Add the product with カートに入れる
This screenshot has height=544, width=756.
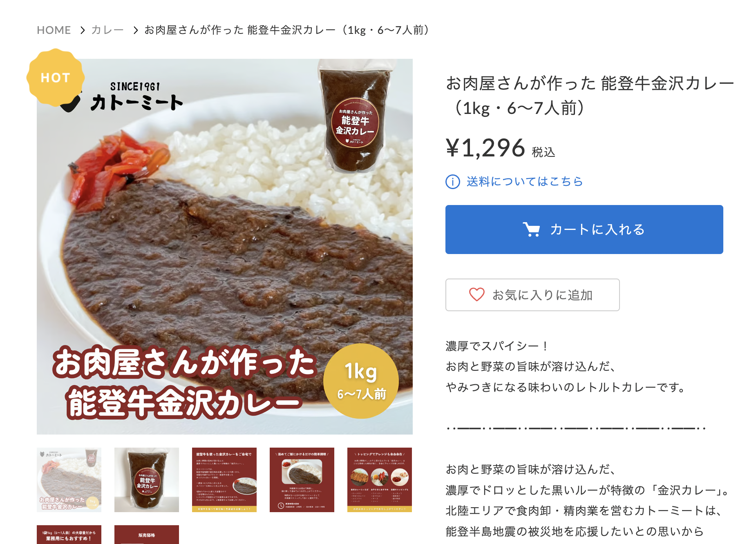[584, 230]
